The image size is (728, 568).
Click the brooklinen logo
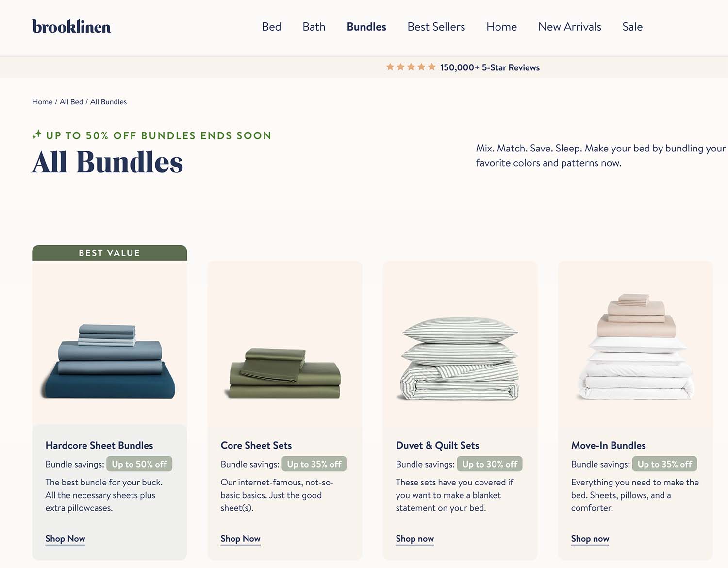click(71, 26)
